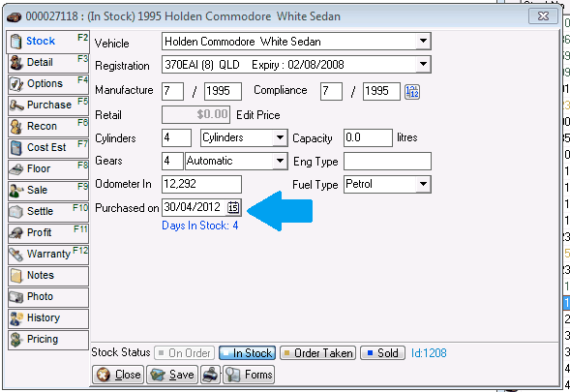
Task: Click the Edit Price link
Action: point(258,115)
